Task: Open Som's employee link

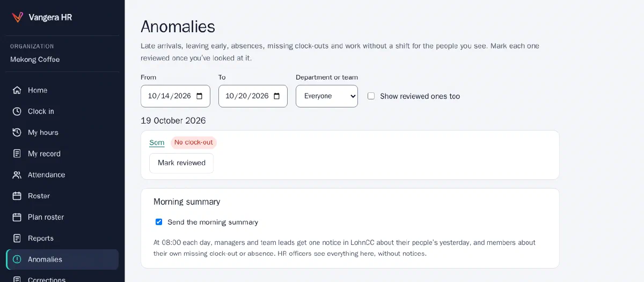Action: (157, 142)
